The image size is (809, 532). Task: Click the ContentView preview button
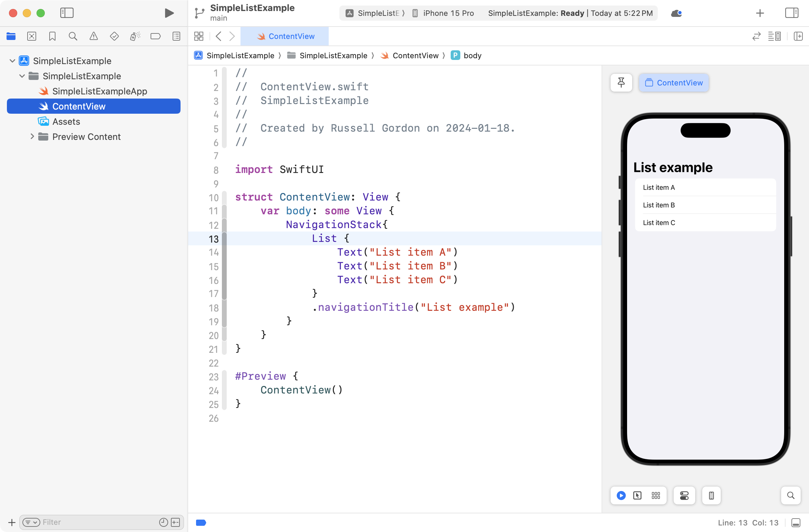(x=674, y=83)
